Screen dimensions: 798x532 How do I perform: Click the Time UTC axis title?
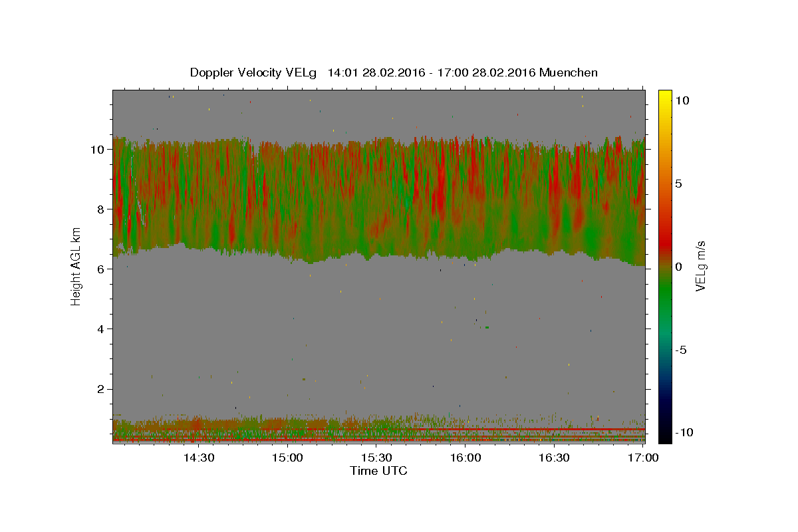378,471
